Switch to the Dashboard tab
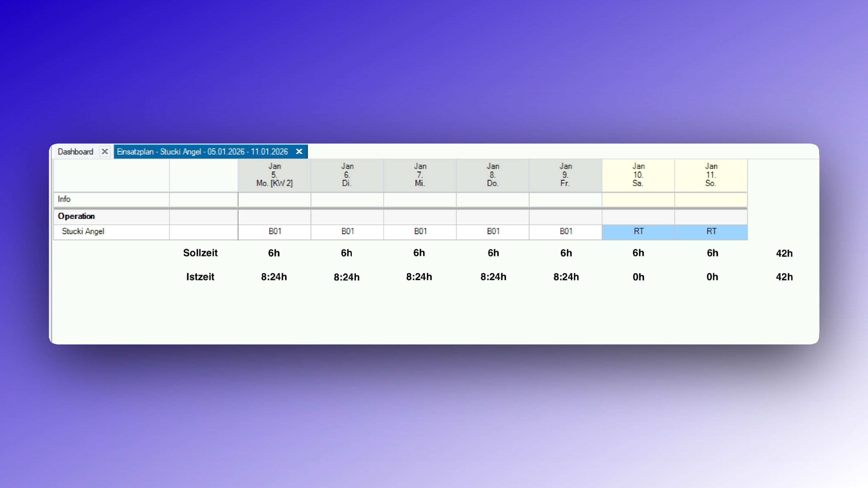Viewport: 868px width, 488px height. (x=76, y=152)
